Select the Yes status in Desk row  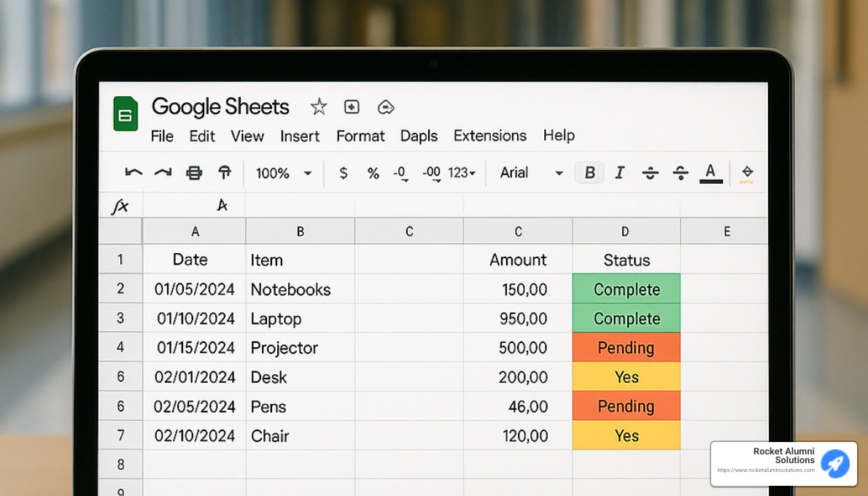(626, 376)
